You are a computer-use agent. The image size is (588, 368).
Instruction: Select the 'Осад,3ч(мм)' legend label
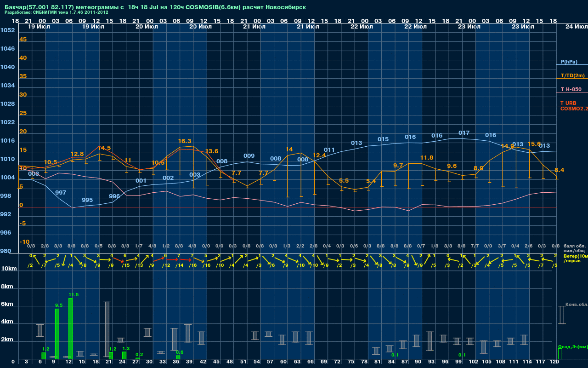click(x=573, y=346)
